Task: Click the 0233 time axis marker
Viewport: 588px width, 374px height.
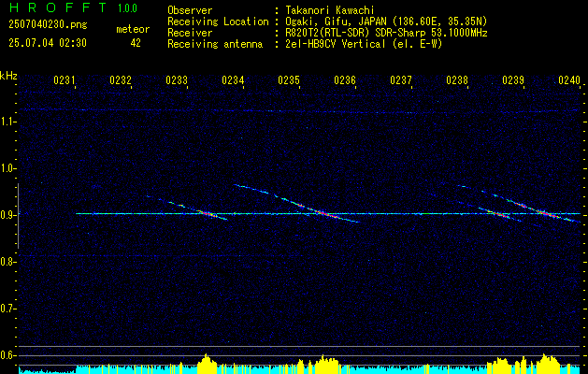Action: point(177,80)
